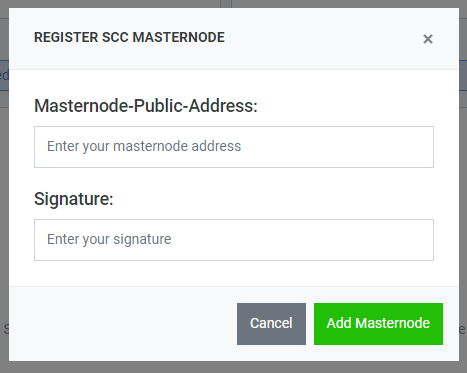Select the 'Enter your masternode address' placeholder
The width and height of the screenshot is (467, 373).
point(144,146)
